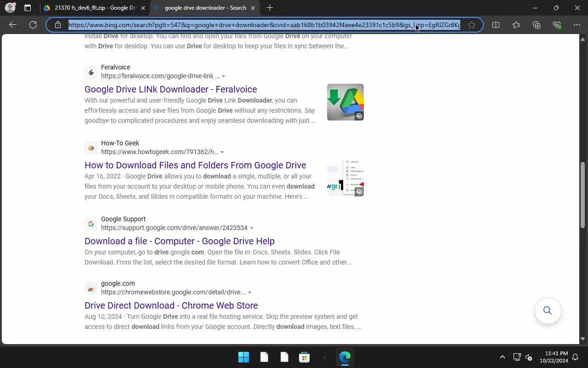Click the Google Support favicon
588x368 pixels.
[x=91, y=224]
